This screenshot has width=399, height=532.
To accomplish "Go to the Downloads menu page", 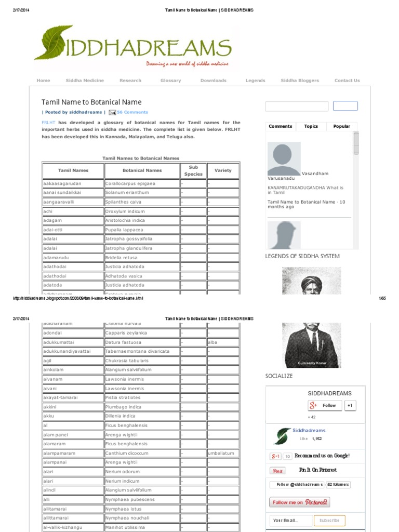I will click(x=213, y=81).
